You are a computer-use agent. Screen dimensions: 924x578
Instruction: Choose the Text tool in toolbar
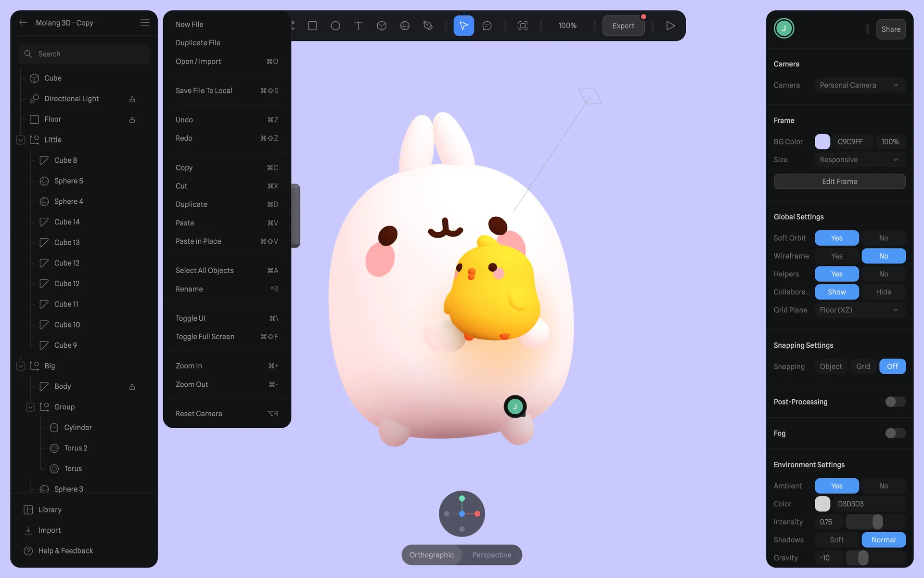[358, 26]
